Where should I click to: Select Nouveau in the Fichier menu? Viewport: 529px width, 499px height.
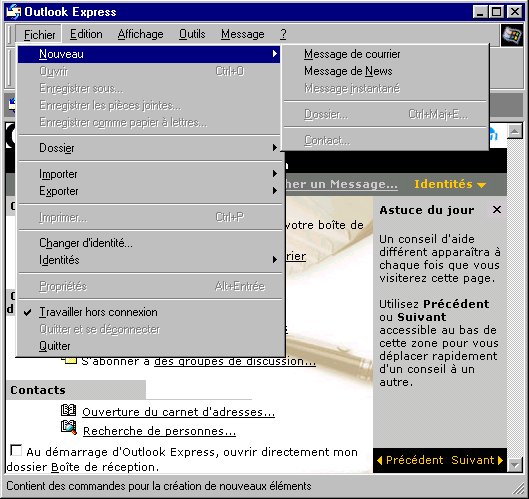[x=149, y=54]
